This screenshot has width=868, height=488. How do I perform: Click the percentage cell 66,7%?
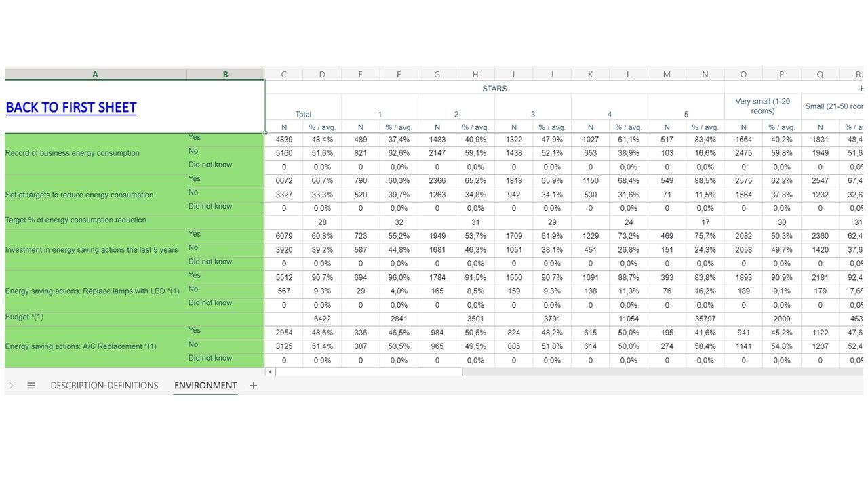tap(322, 181)
